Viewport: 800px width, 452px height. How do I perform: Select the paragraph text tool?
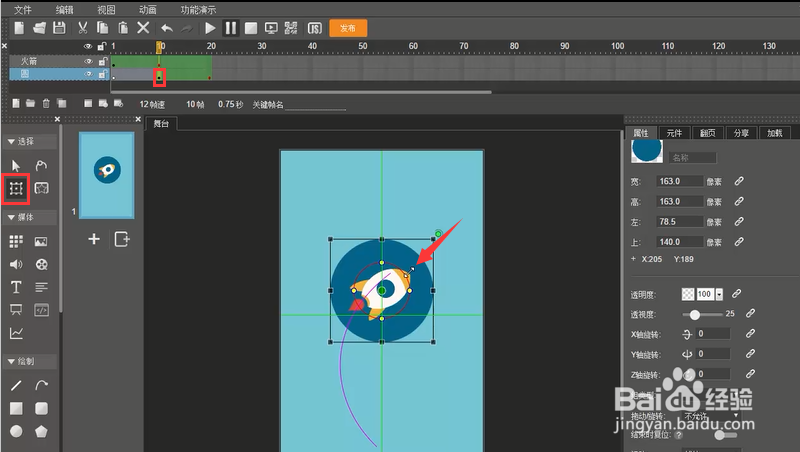pyautogui.click(x=41, y=287)
